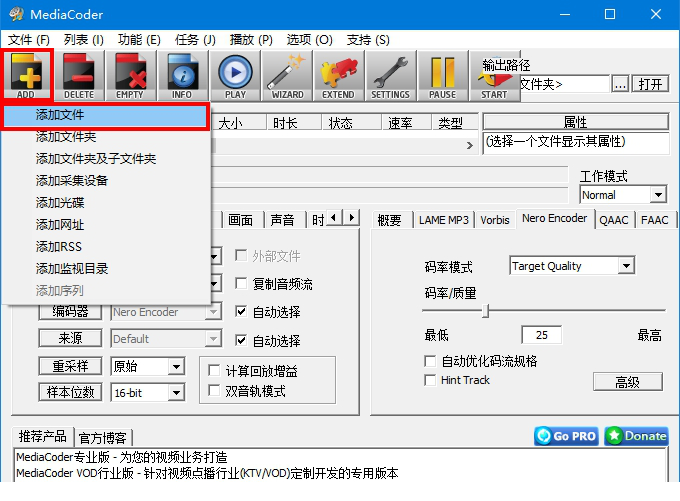Open the 功能 (E) menu
The height and width of the screenshot is (501, 680).
pyautogui.click(x=139, y=40)
